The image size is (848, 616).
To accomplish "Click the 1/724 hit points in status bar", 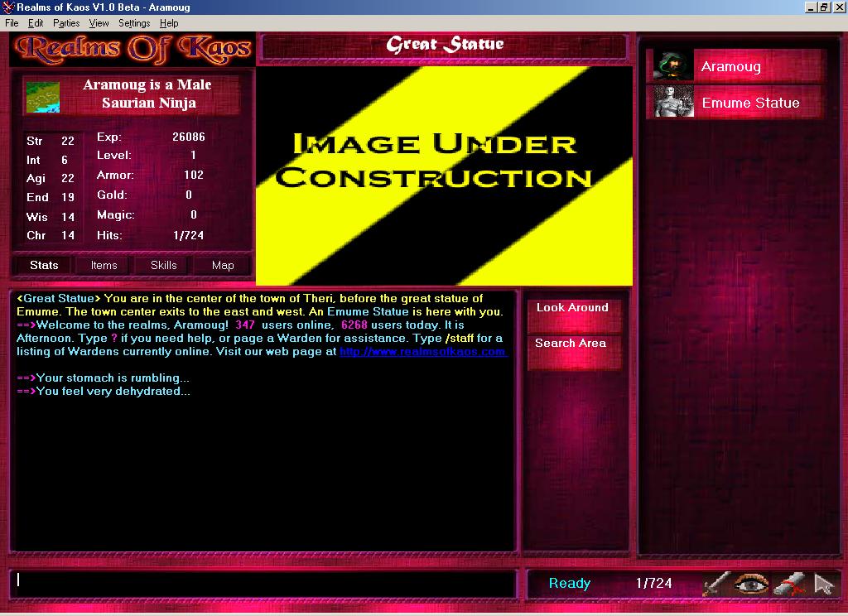I will click(x=654, y=583).
